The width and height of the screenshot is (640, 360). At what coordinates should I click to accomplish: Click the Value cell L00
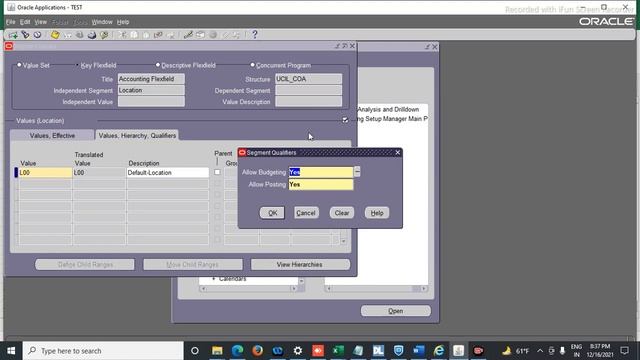pyautogui.click(x=45, y=173)
